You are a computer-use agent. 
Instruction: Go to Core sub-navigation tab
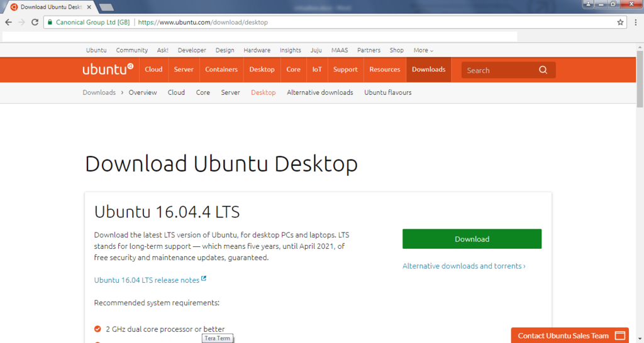click(203, 92)
